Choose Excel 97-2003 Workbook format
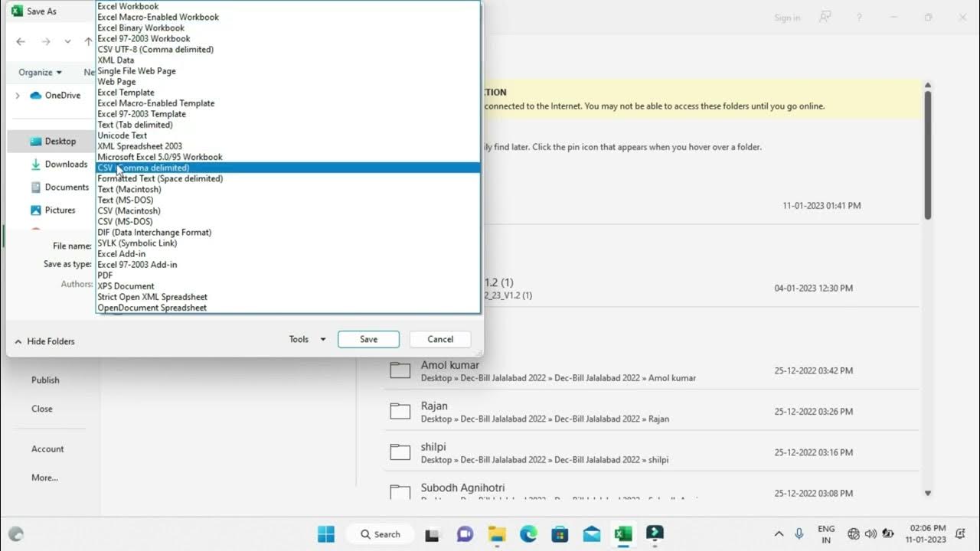The height and width of the screenshot is (551, 980). pyautogui.click(x=288, y=38)
